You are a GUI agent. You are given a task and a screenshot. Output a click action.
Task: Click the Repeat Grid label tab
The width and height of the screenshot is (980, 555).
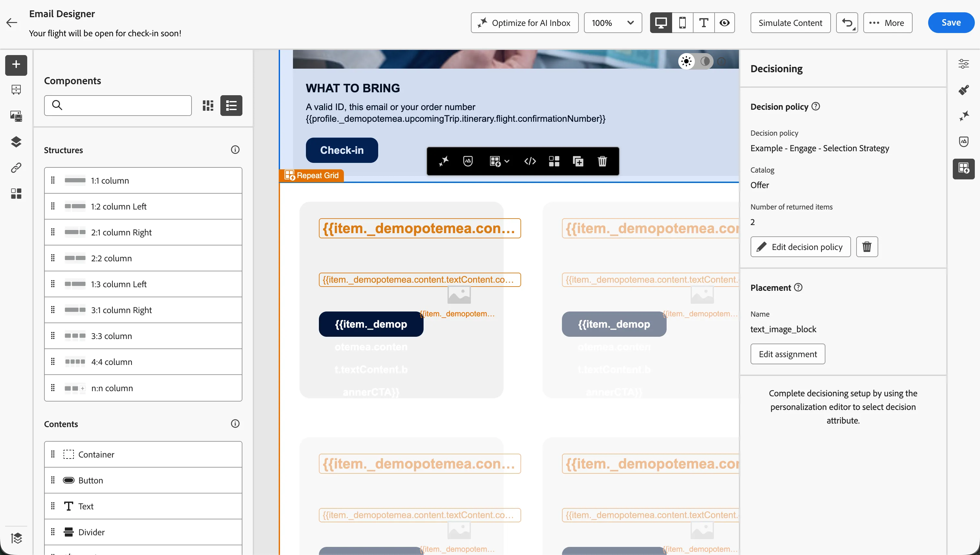pyautogui.click(x=311, y=176)
